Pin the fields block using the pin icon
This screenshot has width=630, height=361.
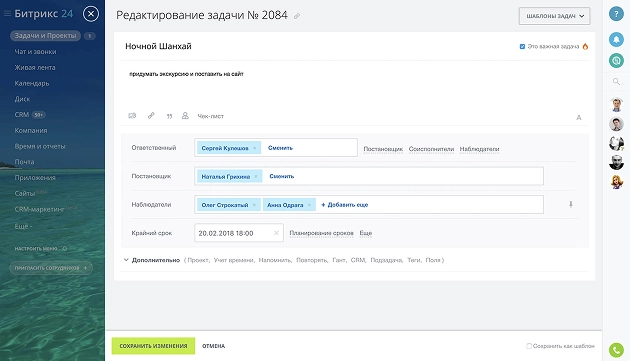[x=571, y=205]
